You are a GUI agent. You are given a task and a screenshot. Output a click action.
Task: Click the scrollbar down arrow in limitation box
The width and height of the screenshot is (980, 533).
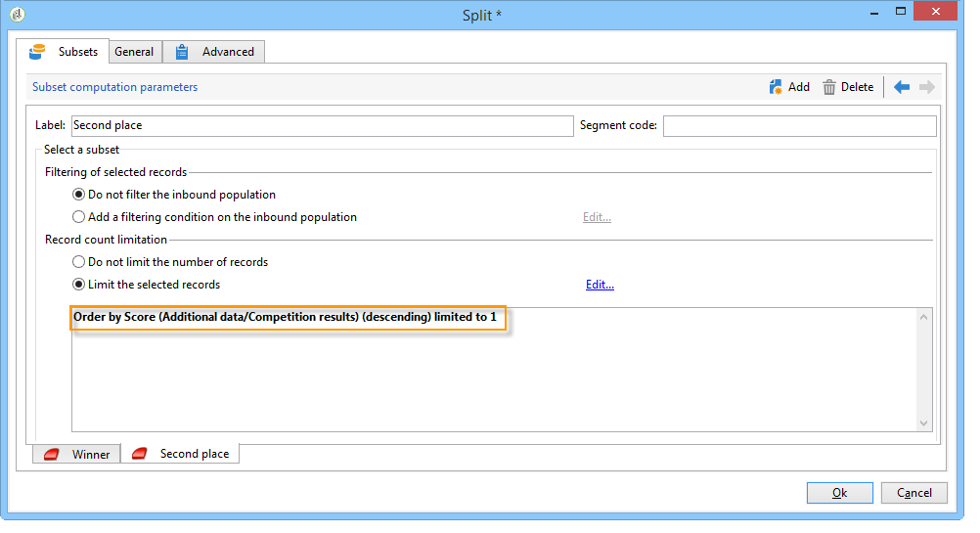pyautogui.click(x=923, y=423)
